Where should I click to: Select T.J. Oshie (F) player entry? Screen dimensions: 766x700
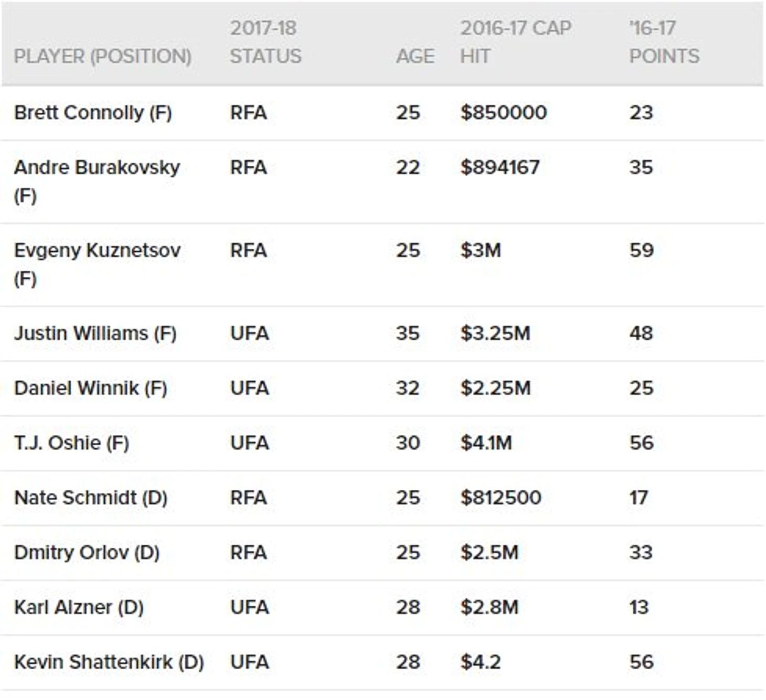[x=71, y=443]
